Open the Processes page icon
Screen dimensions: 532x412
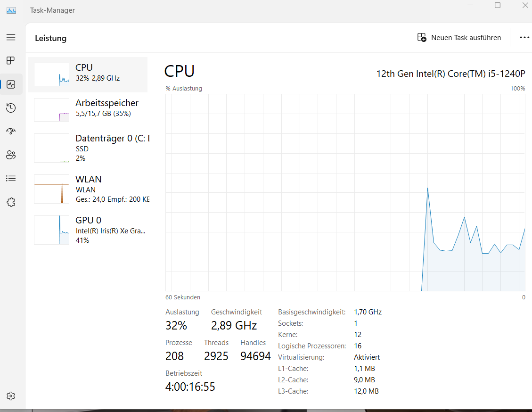pyautogui.click(x=11, y=61)
